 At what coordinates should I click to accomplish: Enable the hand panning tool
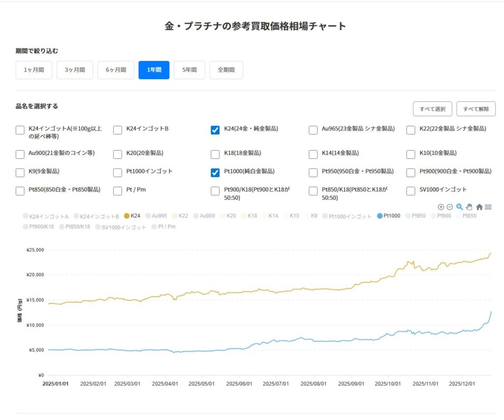coord(469,207)
